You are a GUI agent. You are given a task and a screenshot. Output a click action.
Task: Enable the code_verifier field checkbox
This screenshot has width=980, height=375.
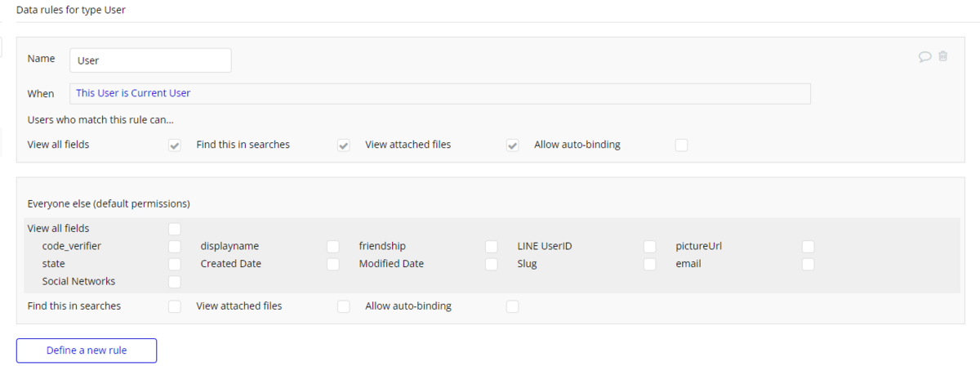175,246
